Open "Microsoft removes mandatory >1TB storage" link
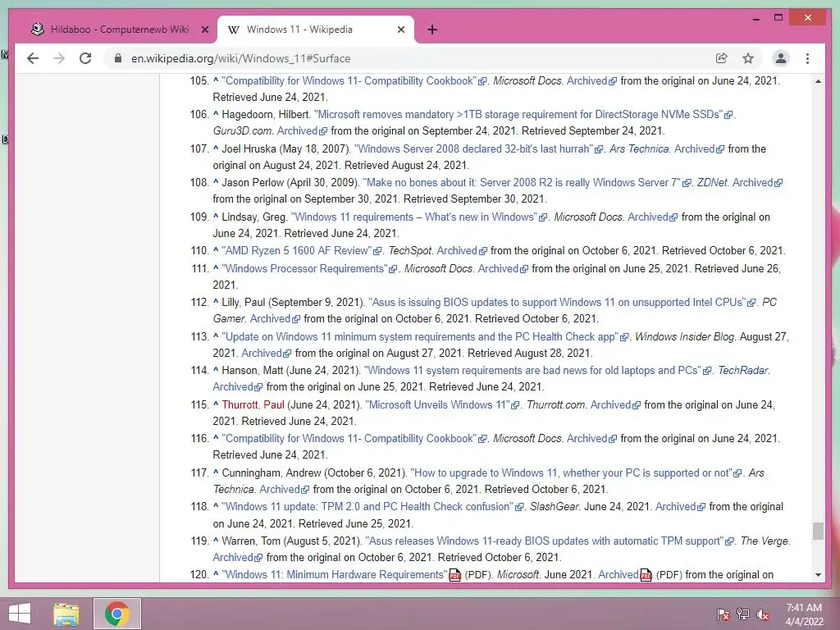The height and width of the screenshot is (630, 840). 518,115
